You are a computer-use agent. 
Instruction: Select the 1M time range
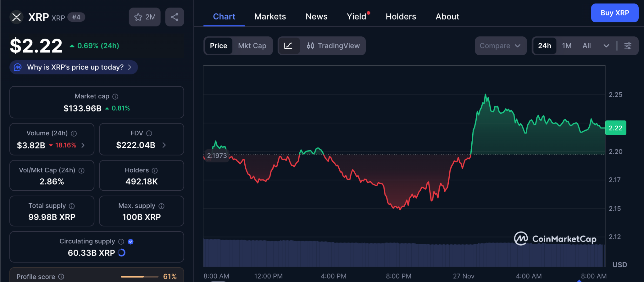tap(567, 46)
